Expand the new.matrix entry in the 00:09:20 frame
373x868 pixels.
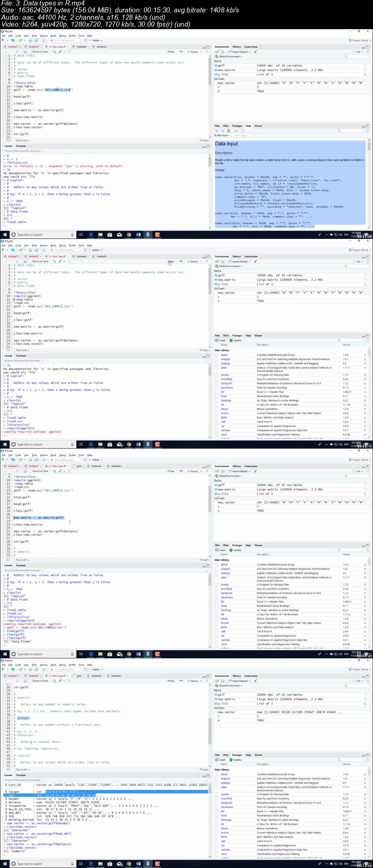[x=216, y=489]
